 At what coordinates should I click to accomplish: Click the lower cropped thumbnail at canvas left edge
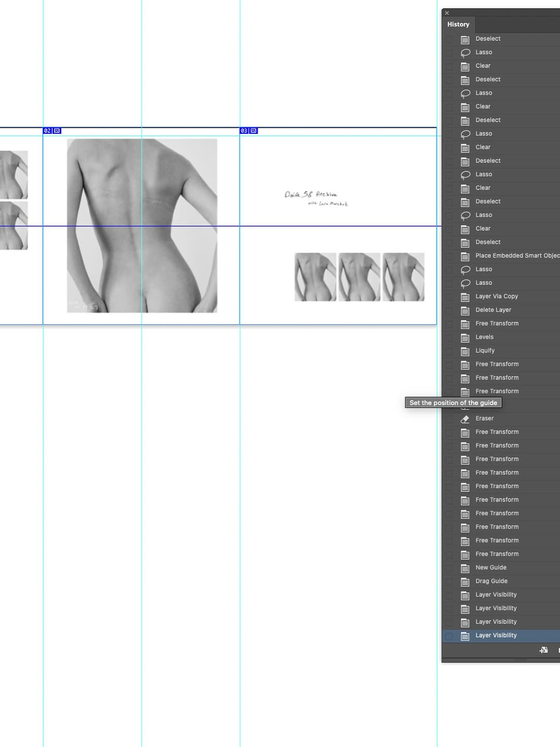pyautogui.click(x=13, y=226)
